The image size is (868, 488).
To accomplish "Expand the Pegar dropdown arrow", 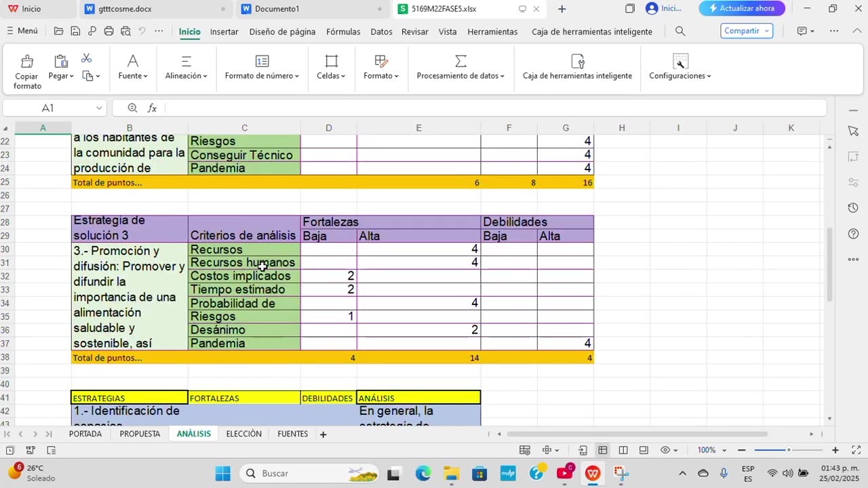I will click(71, 76).
